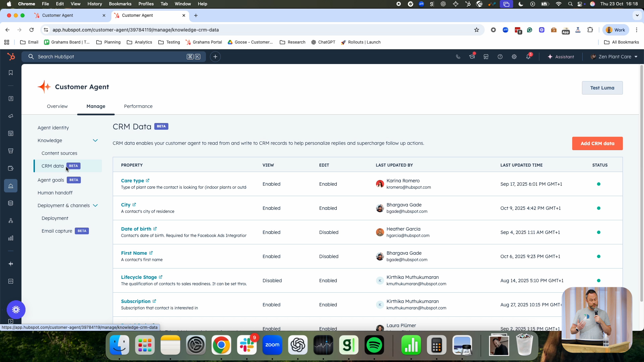Open the Settings gear in top navigation
The width and height of the screenshot is (644, 362).
tap(514, 57)
